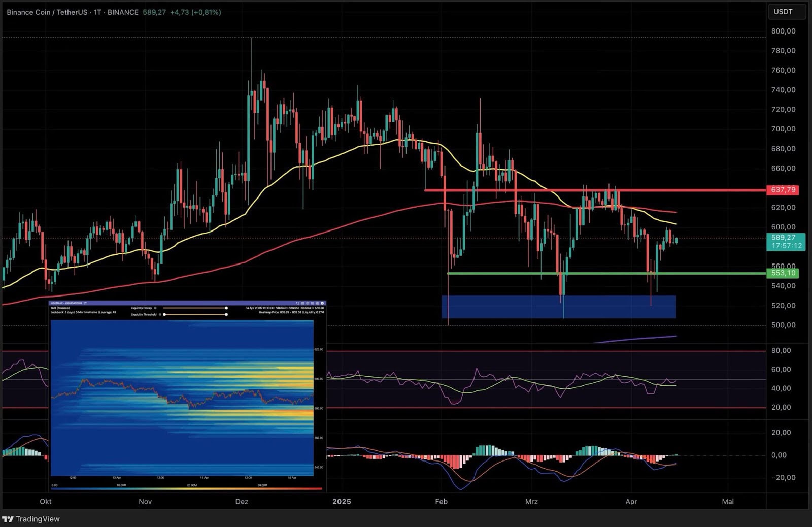Click the 0,00 MACD axis label

coord(779,455)
